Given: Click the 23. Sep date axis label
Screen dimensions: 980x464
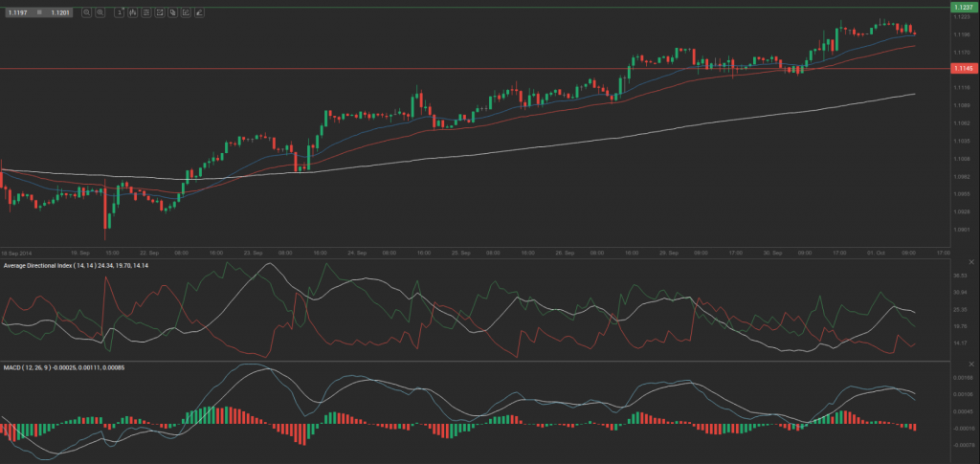Looking at the screenshot, I should coord(253,254).
